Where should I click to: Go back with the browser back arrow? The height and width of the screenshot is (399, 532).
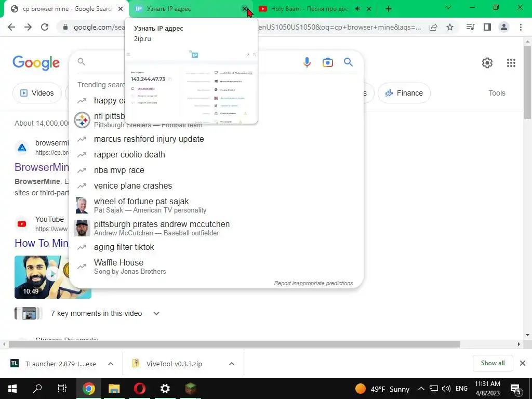pyautogui.click(x=11, y=27)
